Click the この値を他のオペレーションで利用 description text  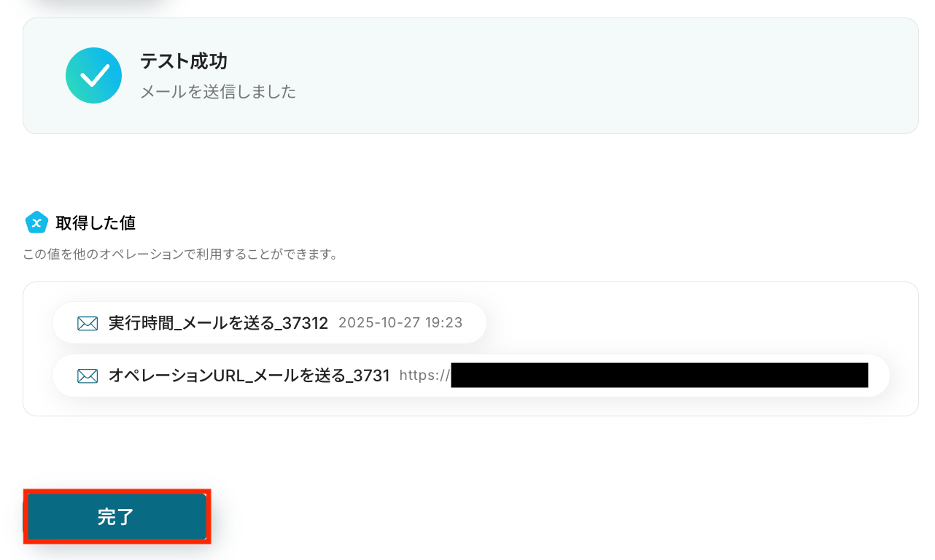point(180,255)
